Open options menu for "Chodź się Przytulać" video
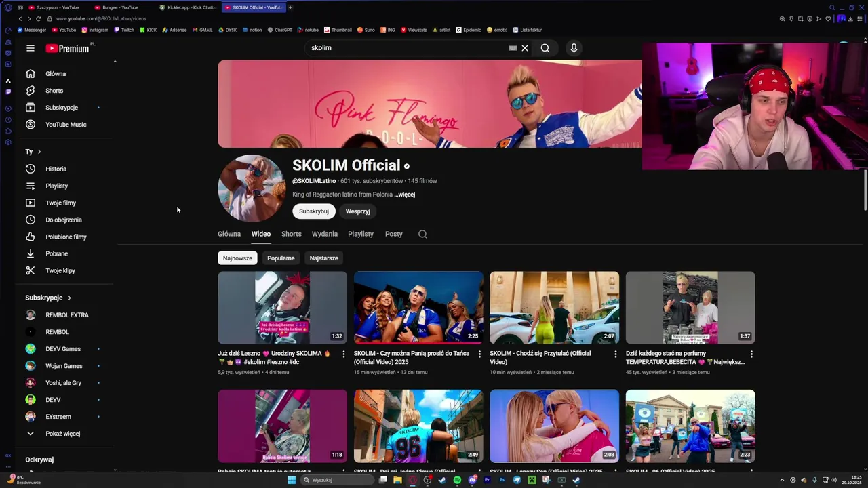Viewport: 868px width, 488px height. (x=616, y=354)
